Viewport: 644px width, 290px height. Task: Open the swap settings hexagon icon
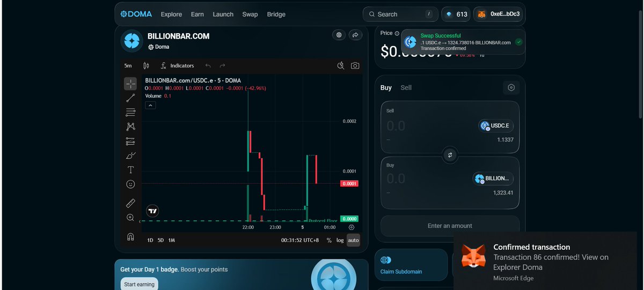click(511, 87)
